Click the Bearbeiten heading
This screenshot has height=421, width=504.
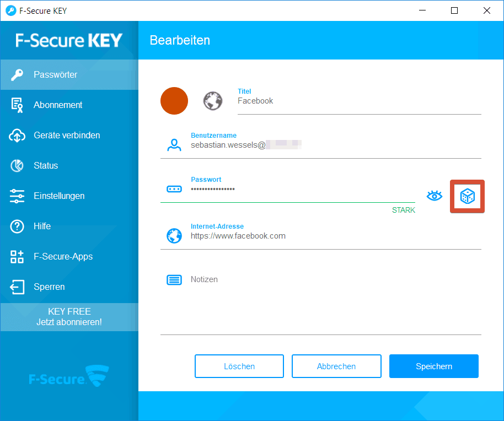pyautogui.click(x=180, y=40)
